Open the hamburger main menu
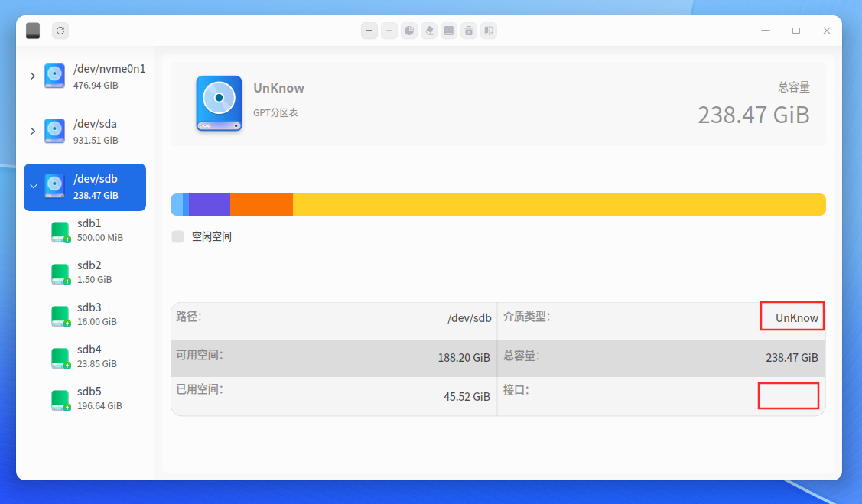862x504 pixels. [x=734, y=31]
